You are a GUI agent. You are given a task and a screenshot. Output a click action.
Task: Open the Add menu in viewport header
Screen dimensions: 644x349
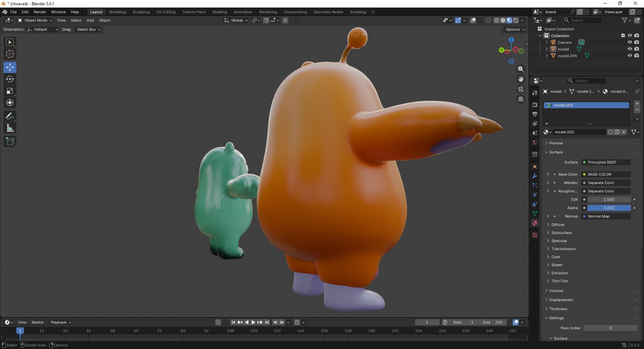[90, 20]
